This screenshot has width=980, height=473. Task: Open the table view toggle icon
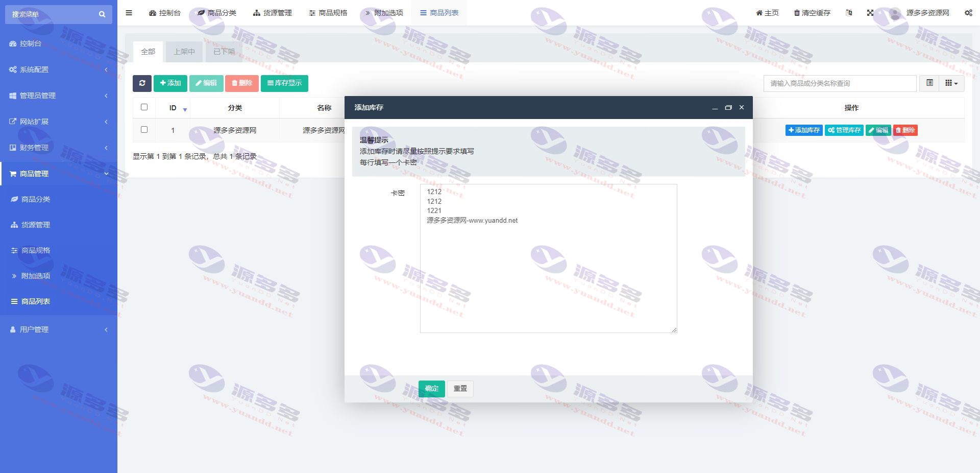(x=929, y=83)
